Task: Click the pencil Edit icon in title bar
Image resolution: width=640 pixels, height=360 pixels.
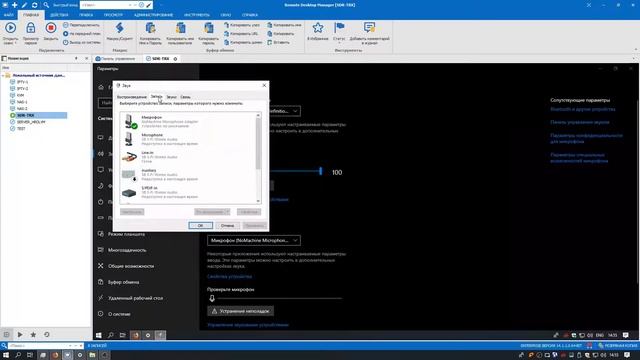Action: coord(24,5)
